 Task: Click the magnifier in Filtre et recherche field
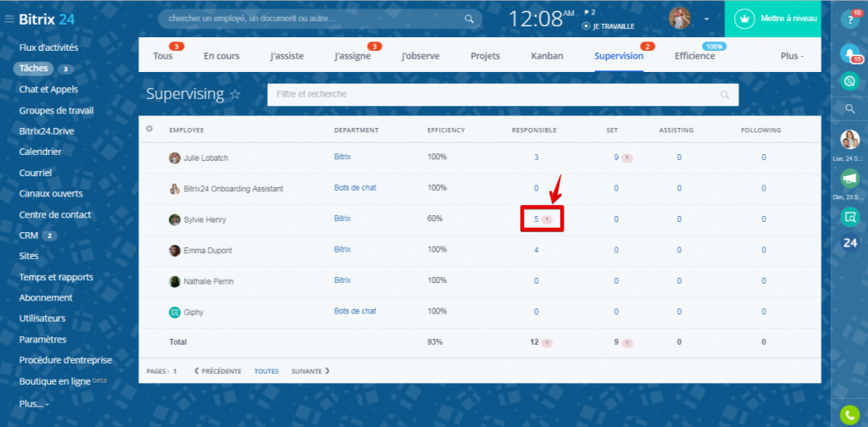pos(725,95)
